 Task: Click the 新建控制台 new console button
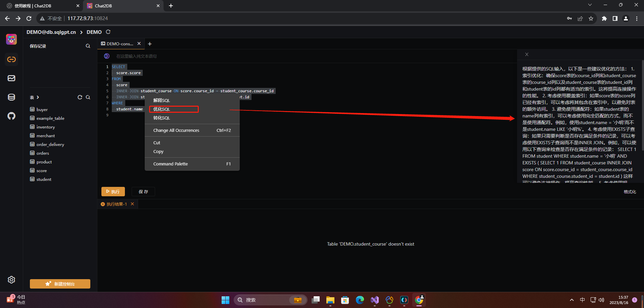coord(60,284)
